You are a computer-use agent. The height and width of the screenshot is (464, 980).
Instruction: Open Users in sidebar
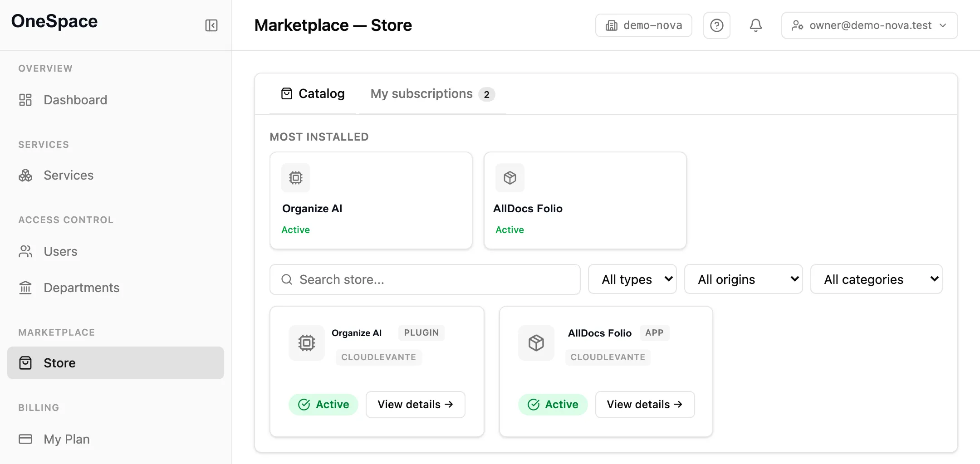click(x=116, y=251)
